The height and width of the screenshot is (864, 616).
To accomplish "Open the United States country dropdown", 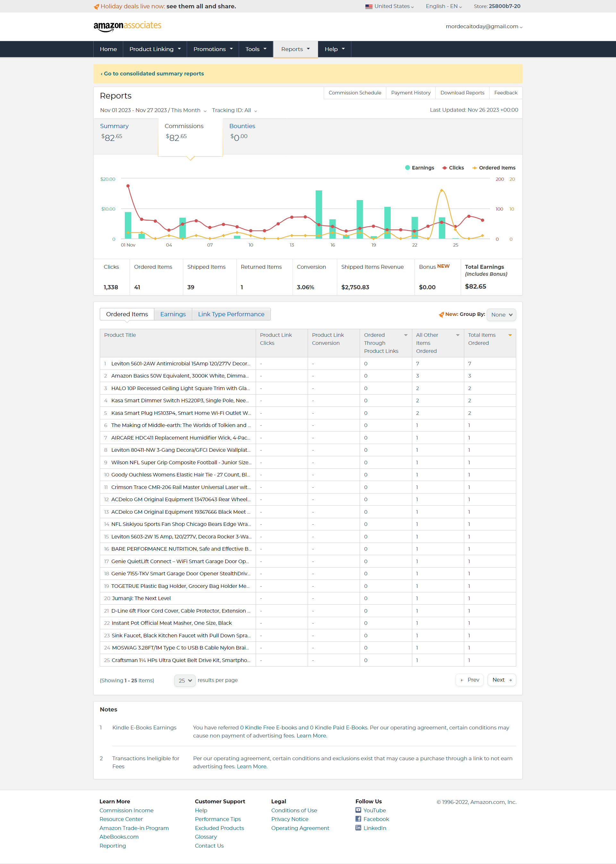I will point(394,6).
